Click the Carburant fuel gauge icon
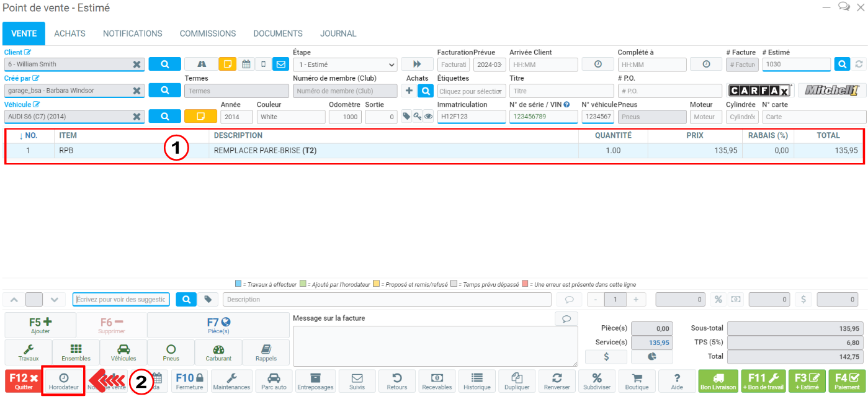868x399 pixels. (x=218, y=352)
